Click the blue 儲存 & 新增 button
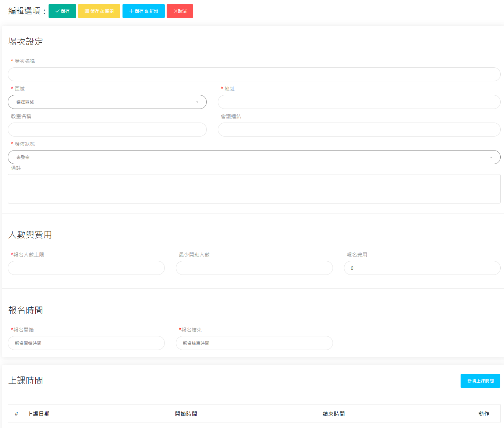Image resolution: width=504 pixels, height=428 pixels. click(x=143, y=11)
